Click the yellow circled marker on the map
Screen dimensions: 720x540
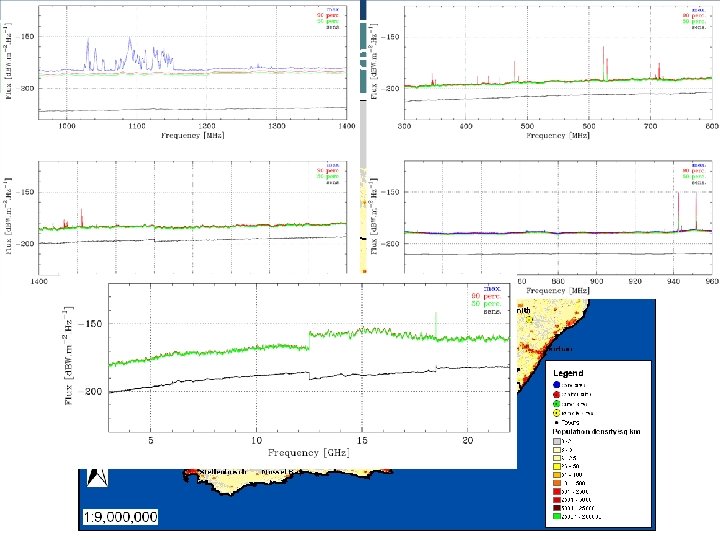(x=529, y=319)
